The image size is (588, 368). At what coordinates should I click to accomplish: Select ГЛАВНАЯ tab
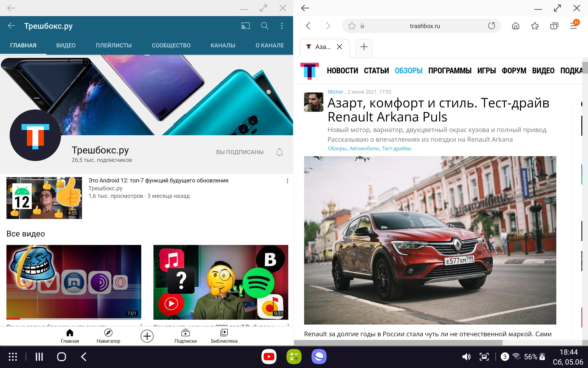click(x=23, y=45)
